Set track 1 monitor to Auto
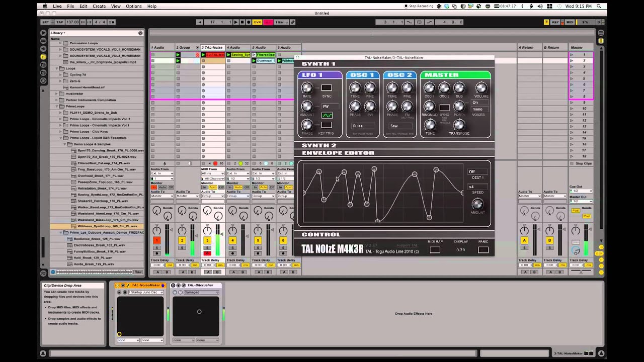This screenshot has width=644, height=362. 162,188
